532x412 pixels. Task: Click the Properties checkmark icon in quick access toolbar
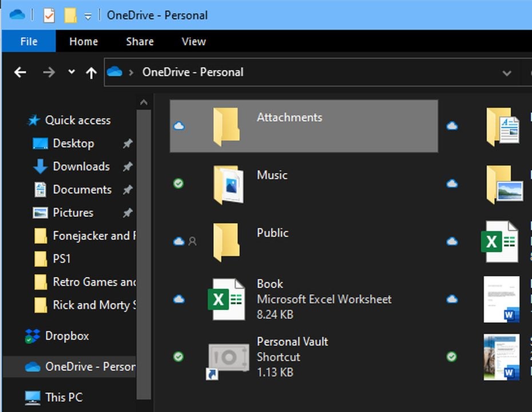coord(49,15)
